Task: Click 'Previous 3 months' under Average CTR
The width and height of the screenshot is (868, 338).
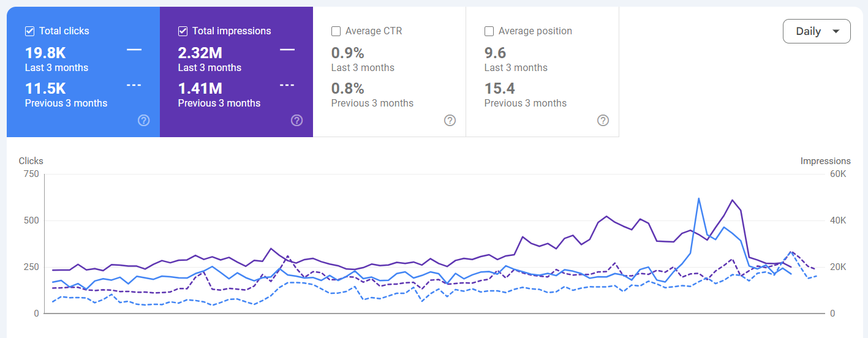Action: (x=372, y=103)
